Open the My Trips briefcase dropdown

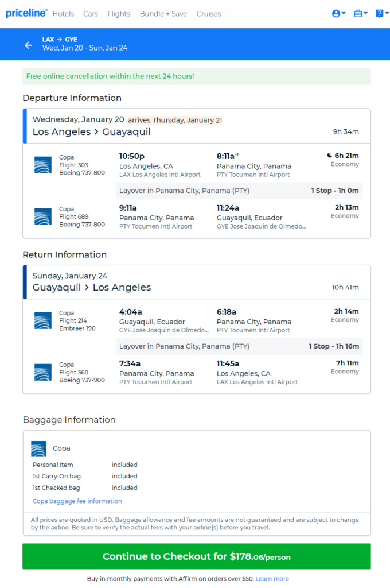360,14
